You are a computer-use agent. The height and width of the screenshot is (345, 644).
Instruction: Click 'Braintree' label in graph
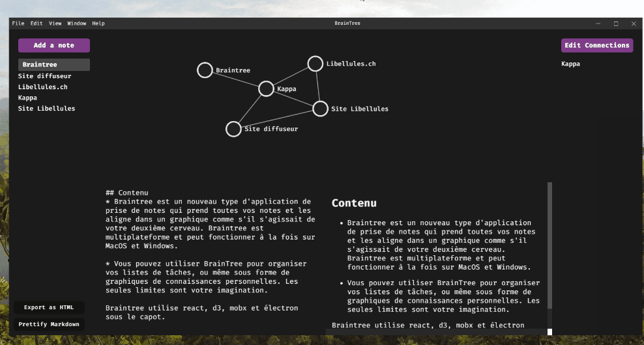233,70
